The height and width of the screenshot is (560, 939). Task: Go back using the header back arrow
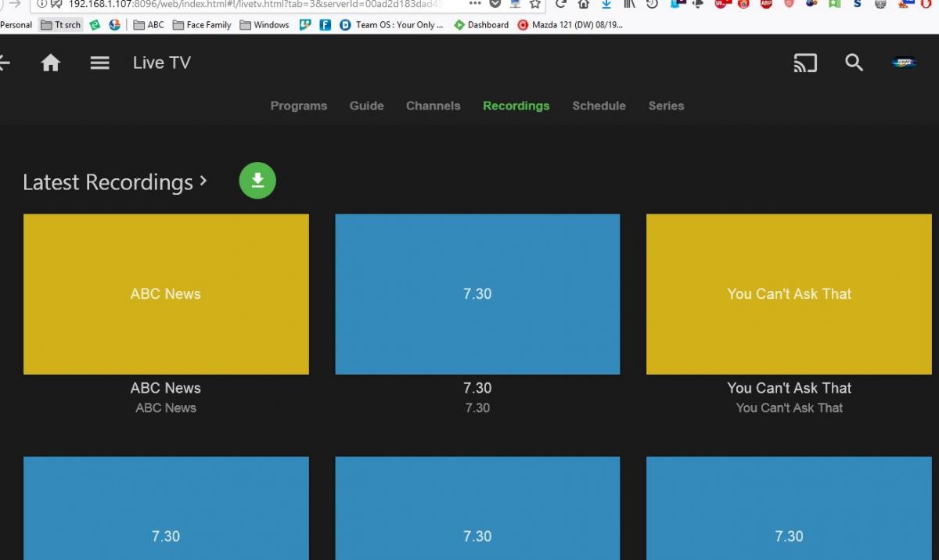[x=4, y=63]
